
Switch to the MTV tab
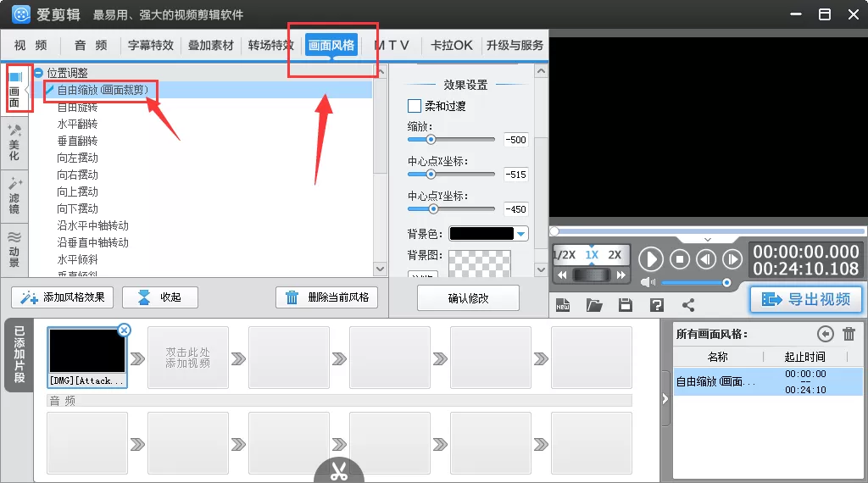[392, 45]
